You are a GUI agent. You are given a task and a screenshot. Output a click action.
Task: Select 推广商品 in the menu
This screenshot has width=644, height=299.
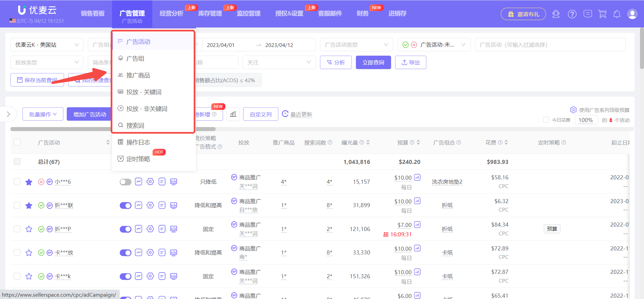click(x=154, y=75)
